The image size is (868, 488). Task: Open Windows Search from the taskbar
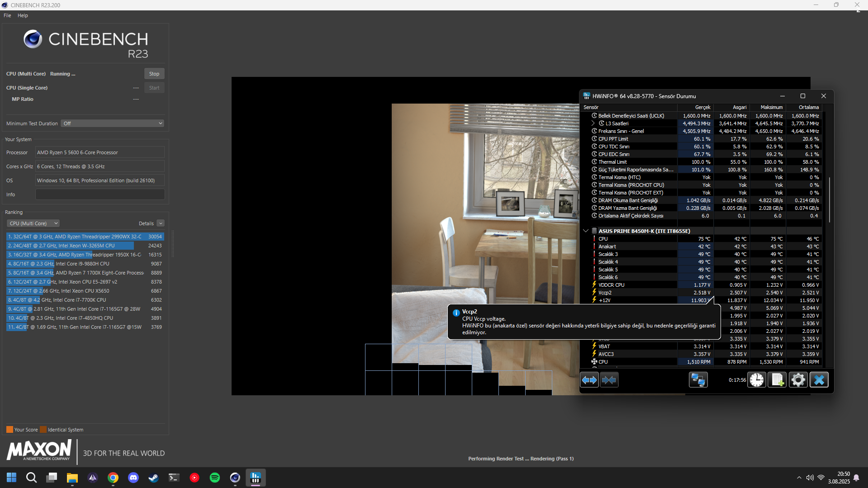31,478
